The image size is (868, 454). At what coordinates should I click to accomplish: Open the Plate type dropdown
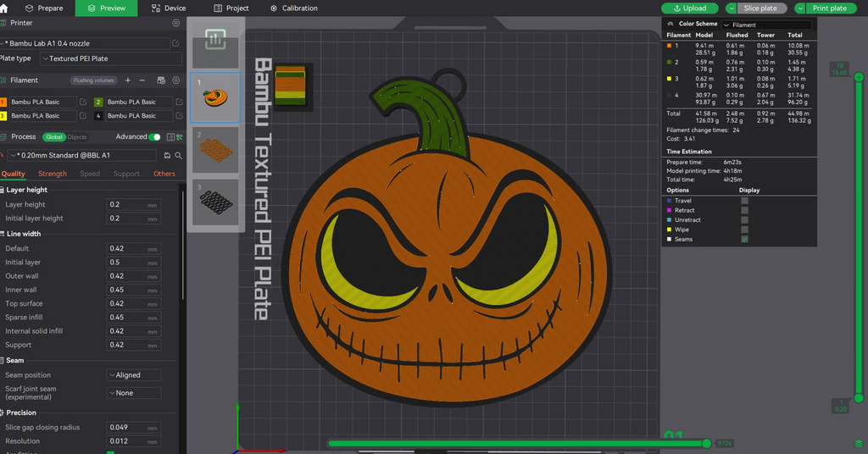tap(111, 58)
